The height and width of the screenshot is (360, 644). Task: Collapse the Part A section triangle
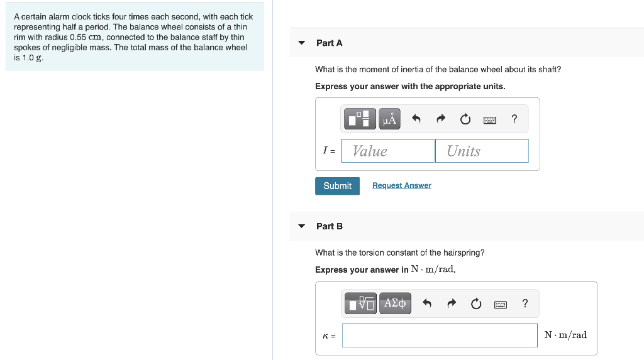coord(302,43)
